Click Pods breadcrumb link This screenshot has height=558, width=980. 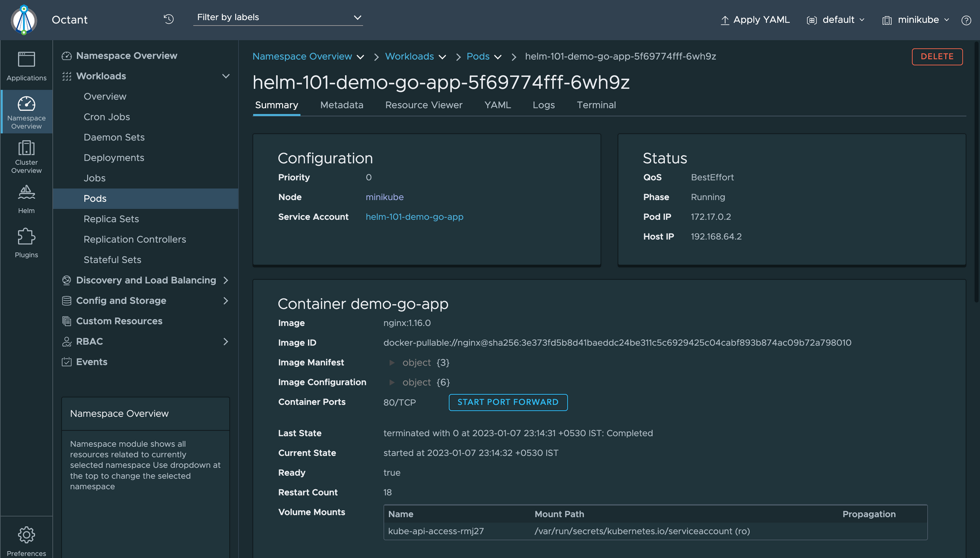(478, 56)
